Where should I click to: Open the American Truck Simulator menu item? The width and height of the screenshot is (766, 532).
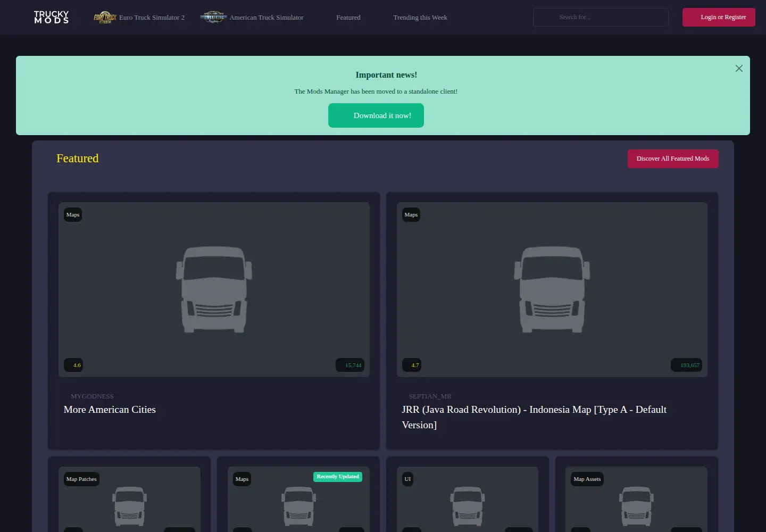tap(252, 18)
